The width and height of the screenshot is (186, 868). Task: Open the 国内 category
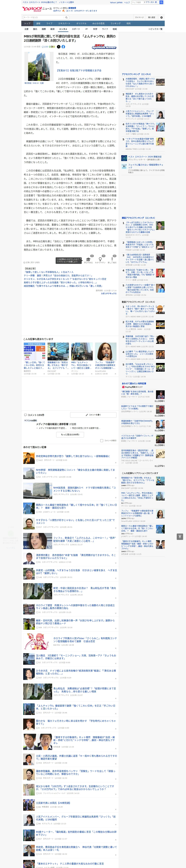tap(35, 29)
